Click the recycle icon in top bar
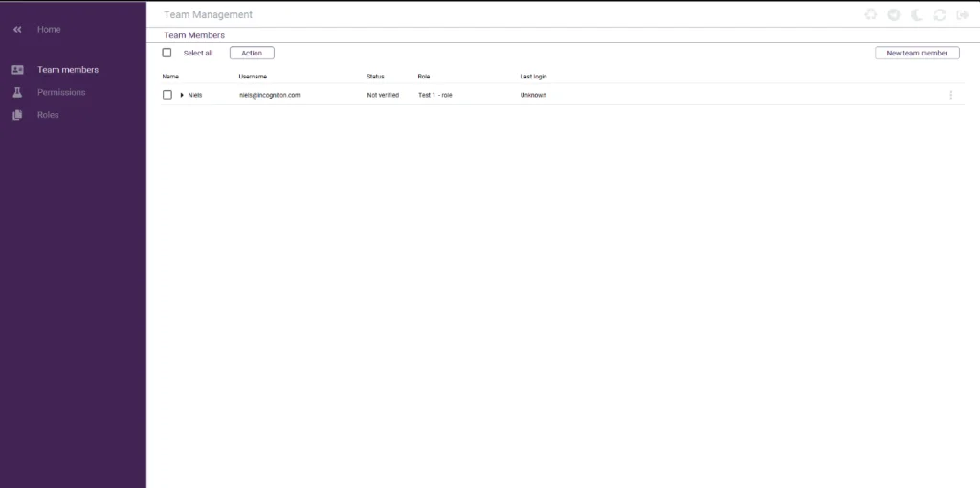The image size is (980, 488). 870,15
